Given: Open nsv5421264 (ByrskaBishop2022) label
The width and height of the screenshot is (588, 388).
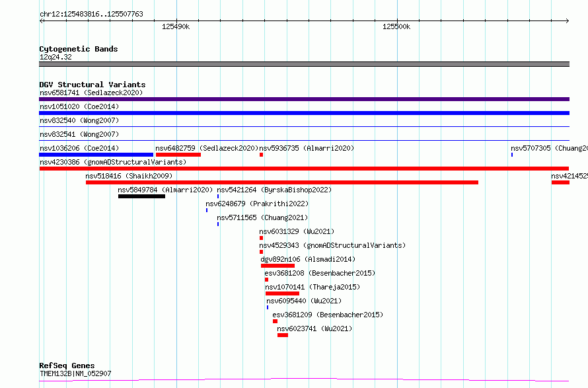Looking at the screenshot, I should pos(274,190).
